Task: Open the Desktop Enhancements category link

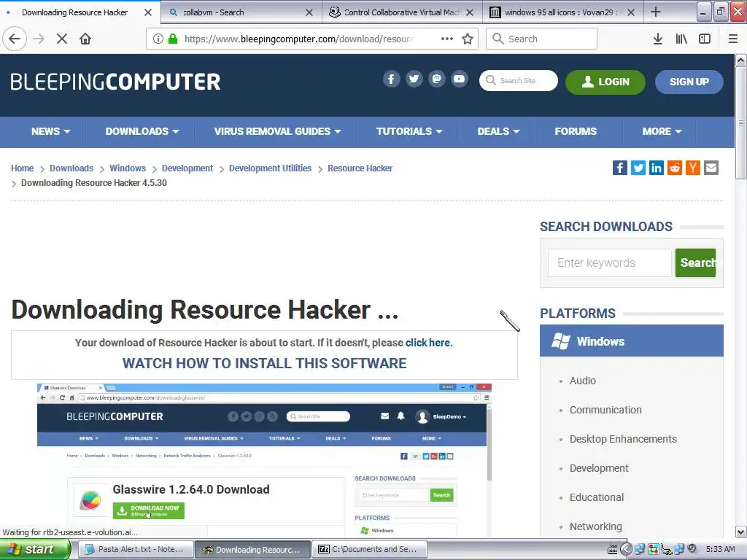Action: pyautogui.click(x=623, y=438)
